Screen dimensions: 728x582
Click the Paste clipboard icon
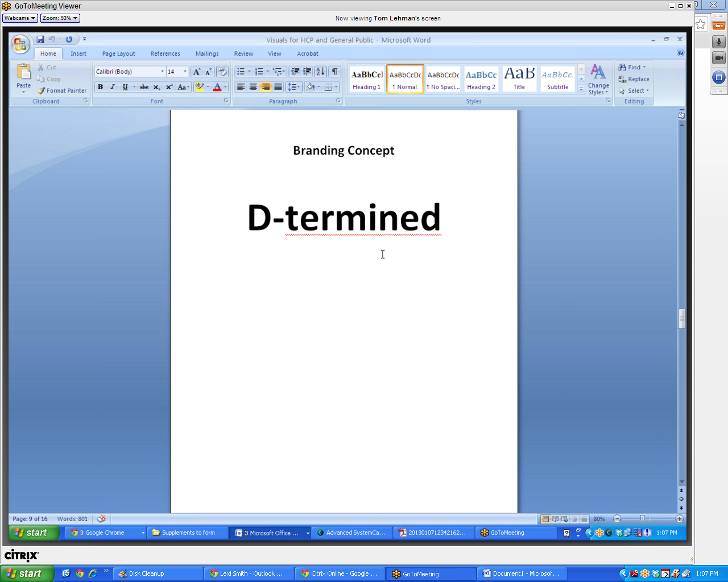click(x=23, y=73)
